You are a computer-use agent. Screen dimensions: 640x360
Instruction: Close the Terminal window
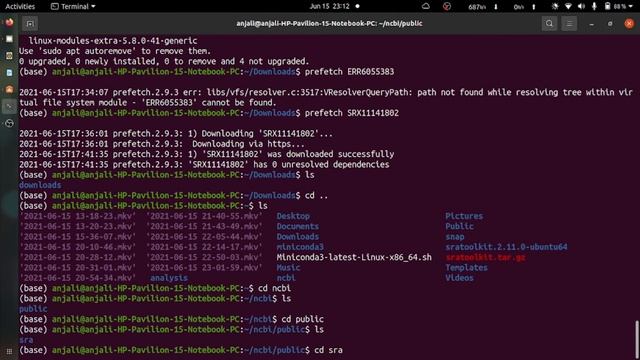pyautogui.click(x=629, y=24)
